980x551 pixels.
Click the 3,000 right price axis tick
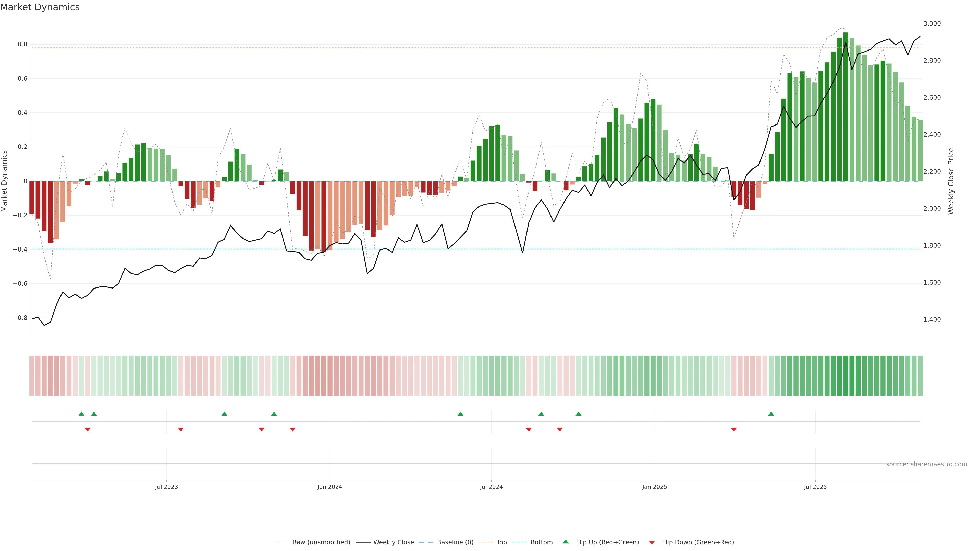(932, 23)
